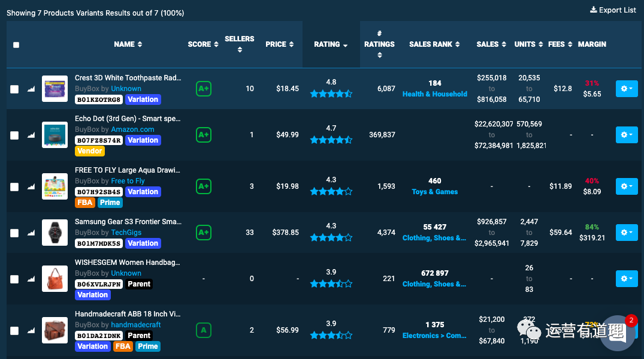Open sales chart icon for Crest toothpaste row
Viewport: 644px width, 359px height.
[x=31, y=89]
